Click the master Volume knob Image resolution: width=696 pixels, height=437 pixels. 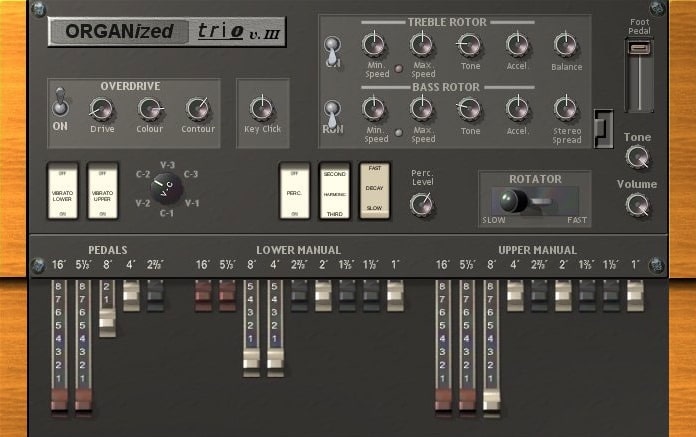click(x=637, y=205)
